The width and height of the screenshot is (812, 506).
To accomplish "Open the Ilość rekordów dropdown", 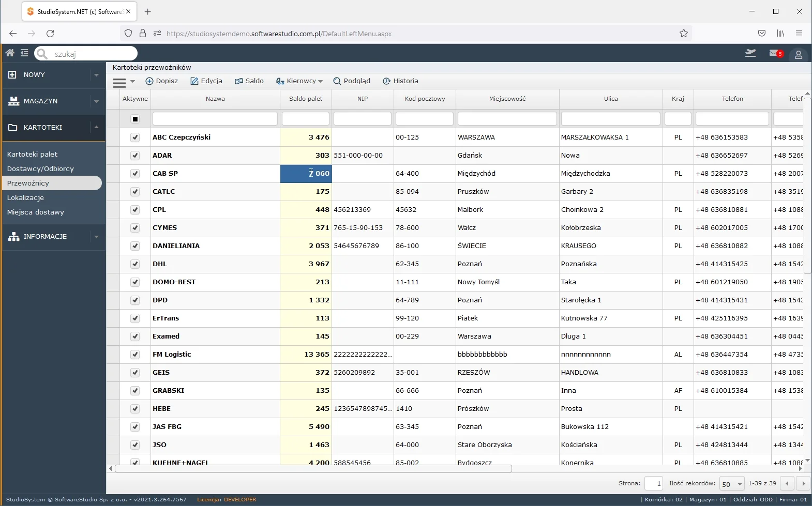I will coord(731,484).
